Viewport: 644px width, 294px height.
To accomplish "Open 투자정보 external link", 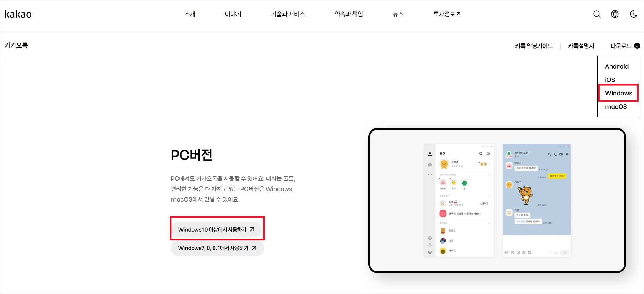I will coord(447,14).
